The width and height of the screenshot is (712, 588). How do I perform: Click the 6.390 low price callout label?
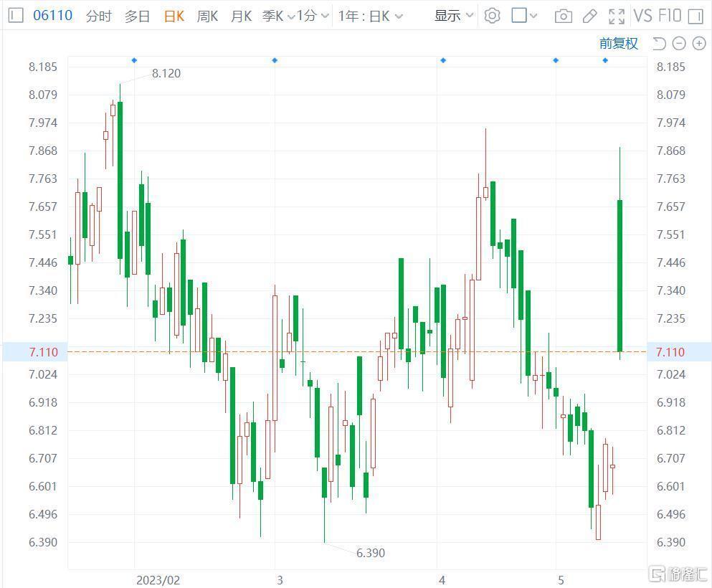371,553
